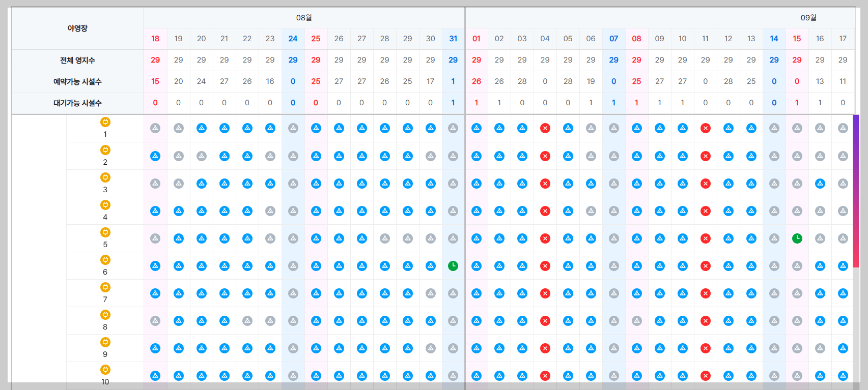Click waitlist count '1' under Aug 31
Screen dimensions: 868x390
click(x=453, y=103)
